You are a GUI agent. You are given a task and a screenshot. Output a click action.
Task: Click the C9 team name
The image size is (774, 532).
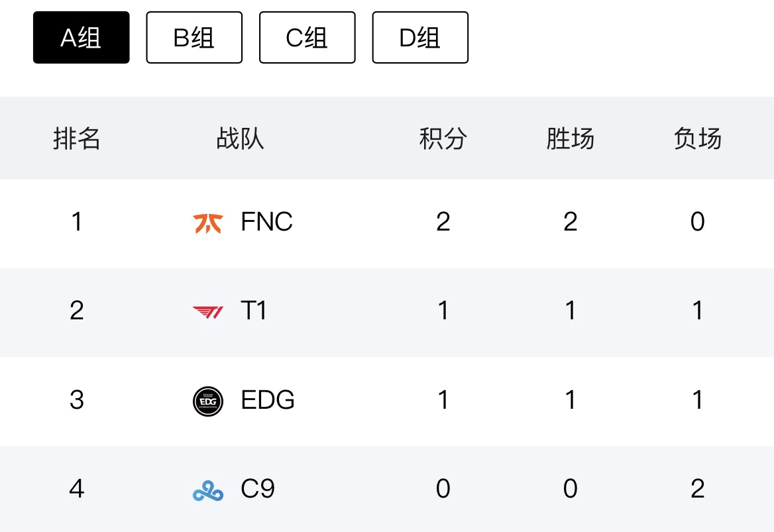click(x=258, y=489)
